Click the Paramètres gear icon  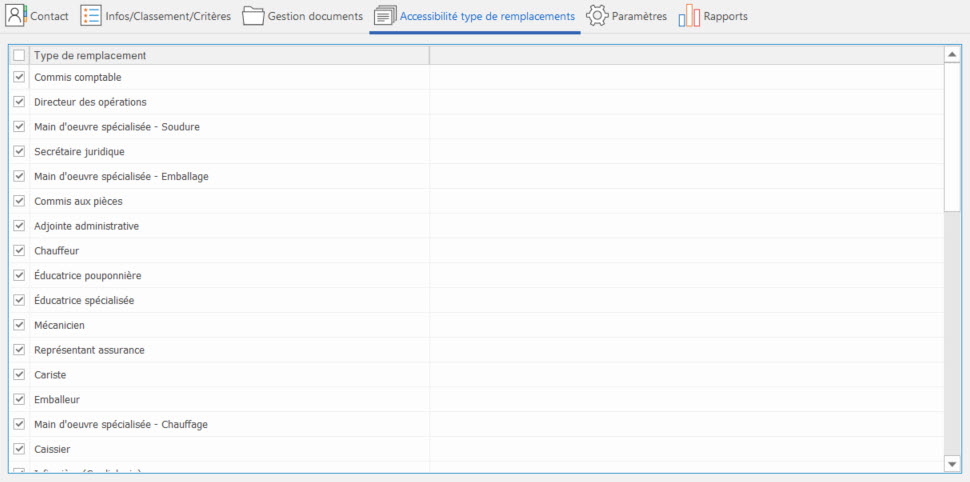pos(597,16)
